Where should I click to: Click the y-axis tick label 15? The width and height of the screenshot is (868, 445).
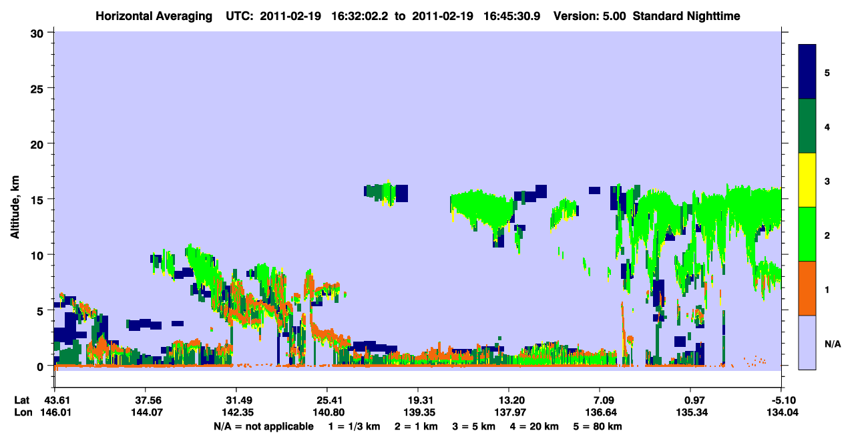(39, 199)
